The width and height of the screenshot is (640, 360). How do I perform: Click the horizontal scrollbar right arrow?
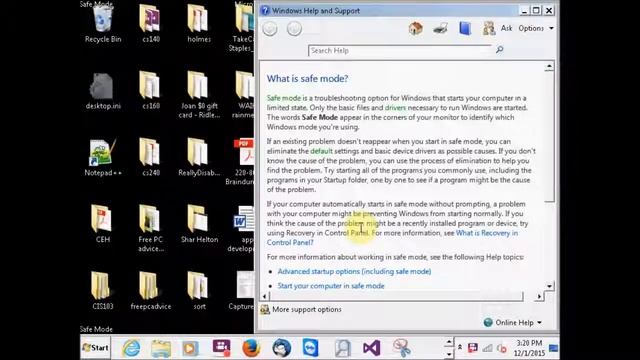(x=539, y=296)
